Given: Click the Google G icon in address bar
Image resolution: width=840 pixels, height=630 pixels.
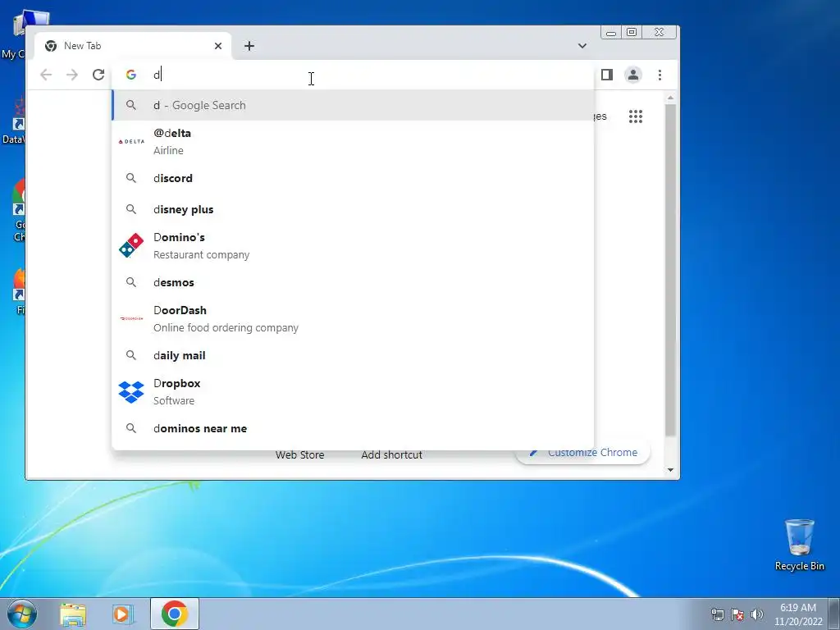Looking at the screenshot, I should 131,75.
